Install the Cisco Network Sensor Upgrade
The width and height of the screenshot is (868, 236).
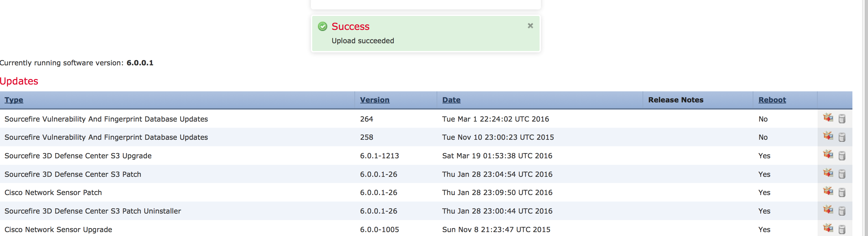828,228
